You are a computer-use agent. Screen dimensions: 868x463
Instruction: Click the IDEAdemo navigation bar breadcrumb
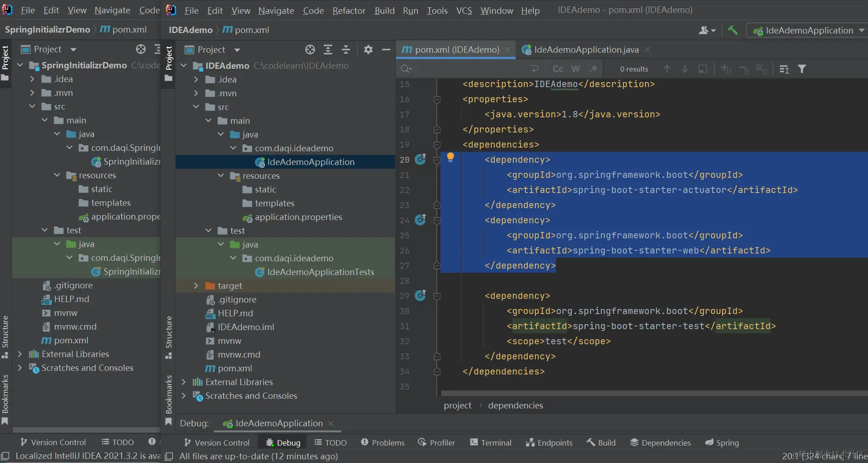(x=190, y=30)
